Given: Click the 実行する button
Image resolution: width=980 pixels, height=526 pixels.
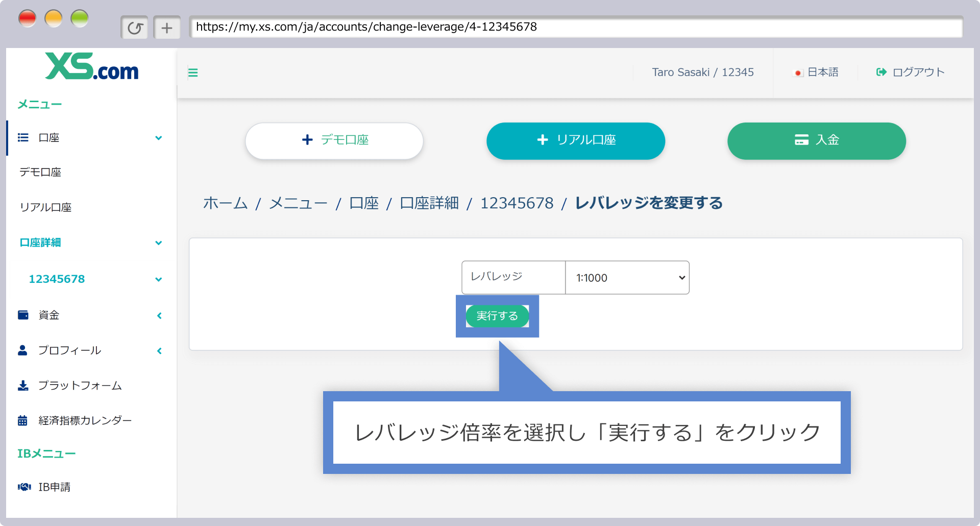Looking at the screenshot, I should (497, 316).
